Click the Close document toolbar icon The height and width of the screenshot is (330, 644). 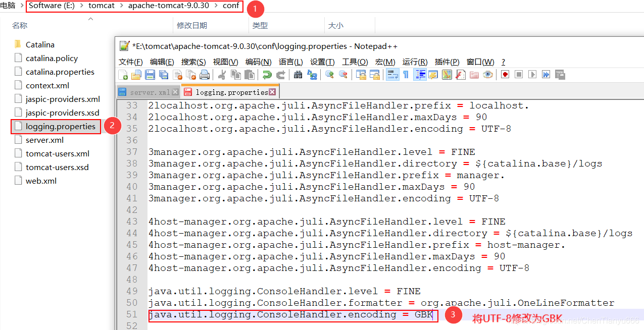[177, 75]
